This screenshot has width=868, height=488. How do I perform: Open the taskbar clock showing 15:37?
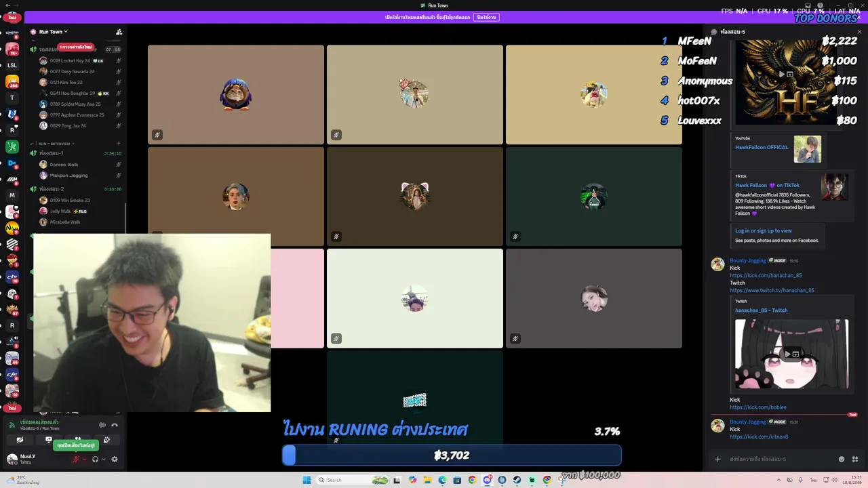(x=852, y=480)
